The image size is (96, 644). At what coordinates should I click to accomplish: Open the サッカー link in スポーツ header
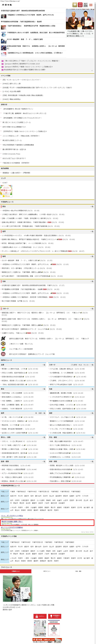point(87,365)
